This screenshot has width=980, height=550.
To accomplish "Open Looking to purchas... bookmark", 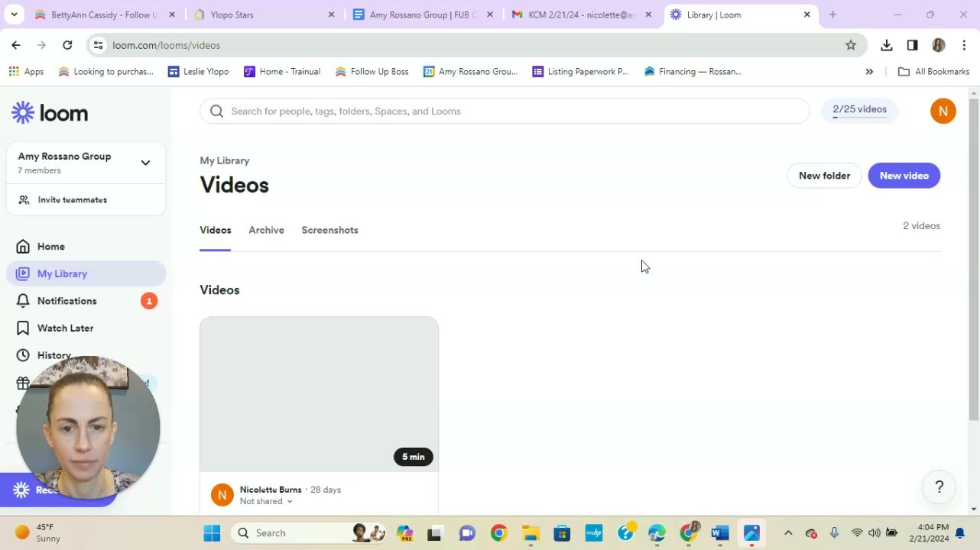I will (x=105, y=71).
